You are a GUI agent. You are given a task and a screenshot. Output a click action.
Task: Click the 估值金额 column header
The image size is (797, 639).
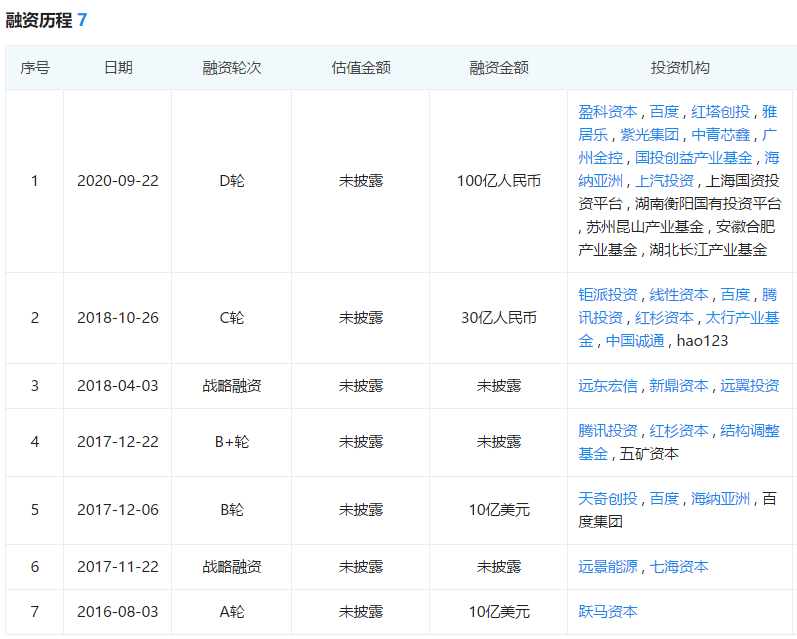pyautogui.click(x=361, y=68)
